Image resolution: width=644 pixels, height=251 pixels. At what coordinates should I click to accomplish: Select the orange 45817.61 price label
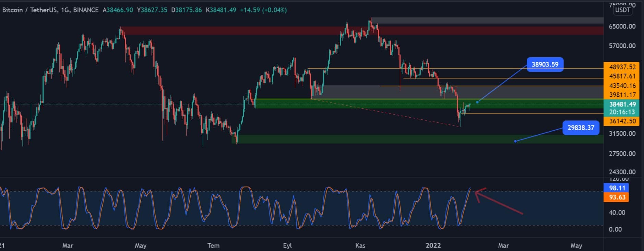point(622,76)
